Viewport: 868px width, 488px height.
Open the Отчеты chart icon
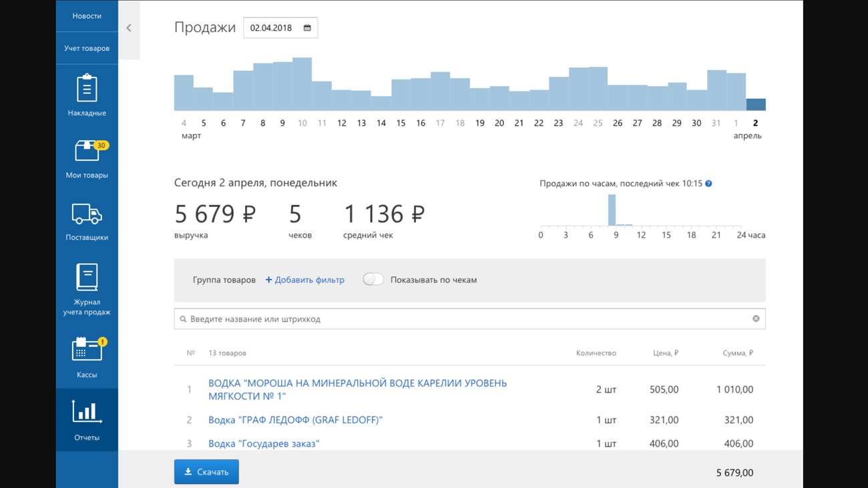tap(87, 412)
